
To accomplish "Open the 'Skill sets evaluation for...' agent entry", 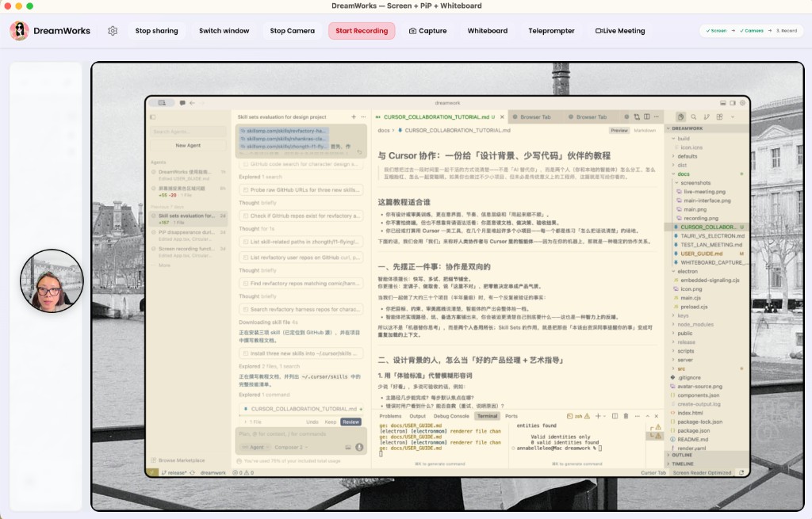I will click(188, 219).
